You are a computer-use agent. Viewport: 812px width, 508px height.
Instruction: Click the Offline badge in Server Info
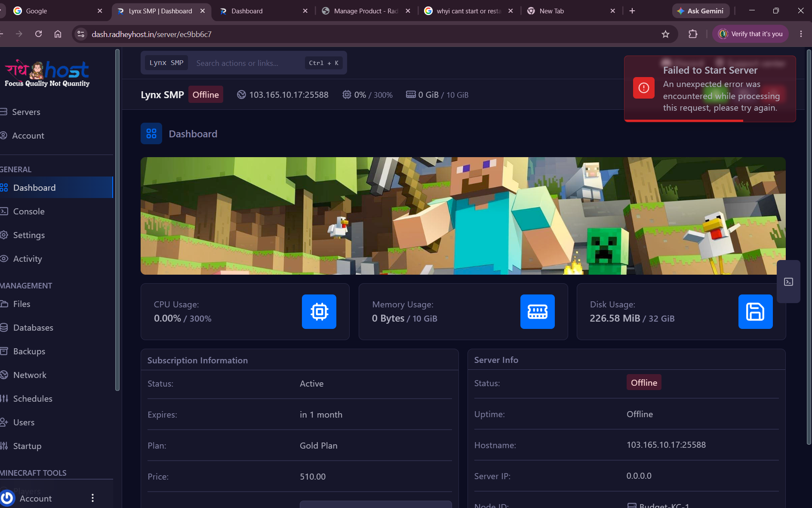pyautogui.click(x=644, y=383)
